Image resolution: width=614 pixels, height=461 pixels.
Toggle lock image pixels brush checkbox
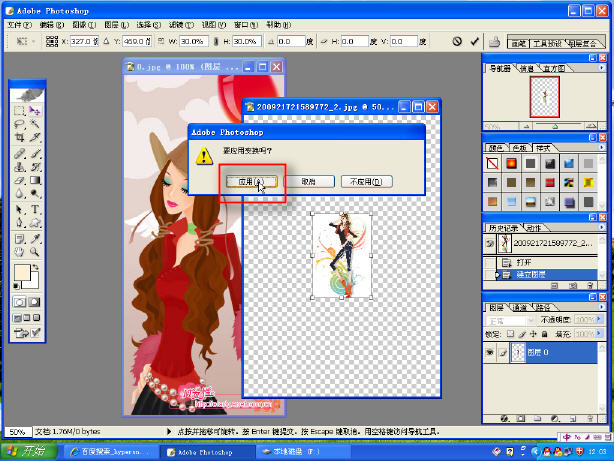(522, 334)
